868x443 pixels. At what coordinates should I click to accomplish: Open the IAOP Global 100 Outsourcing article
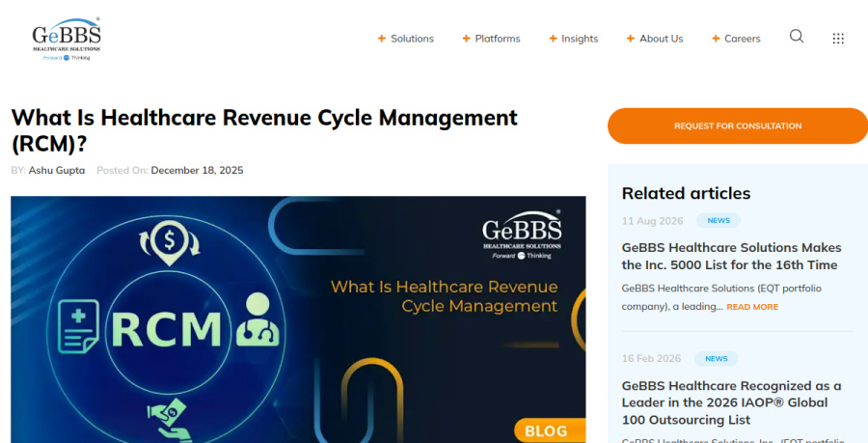point(731,402)
